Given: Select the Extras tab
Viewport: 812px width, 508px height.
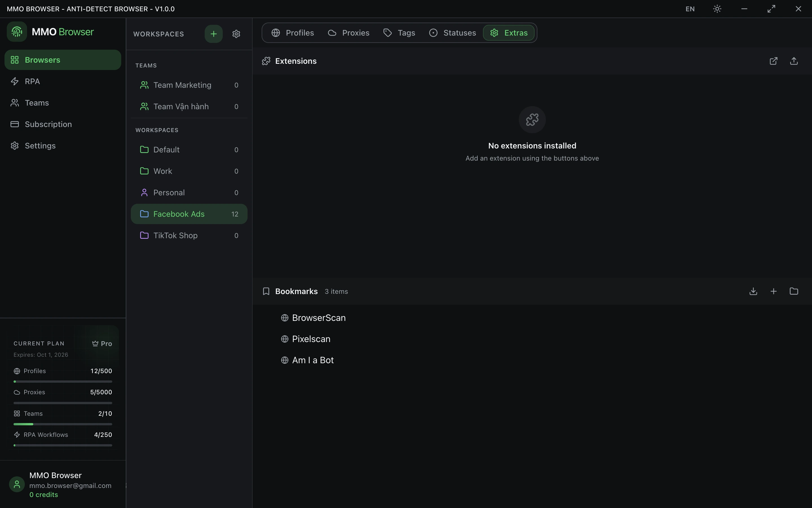Looking at the screenshot, I should [509, 32].
